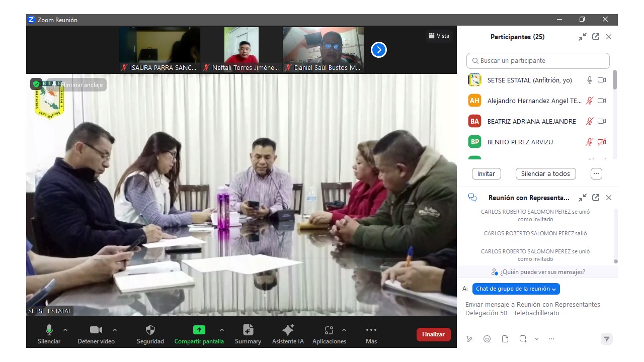Open the Vista layout menu
644x362 pixels.
click(x=439, y=36)
